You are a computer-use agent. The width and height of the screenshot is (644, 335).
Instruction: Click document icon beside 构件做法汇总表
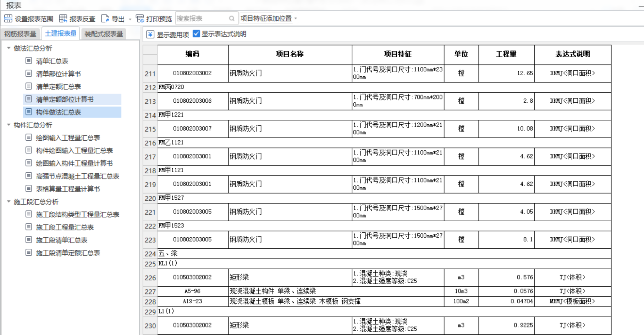pyautogui.click(x=29, y=112)
